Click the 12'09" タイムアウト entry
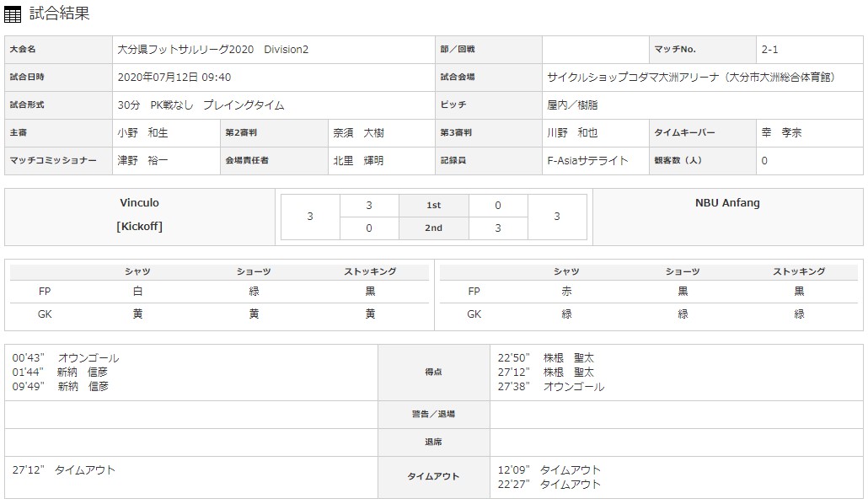 549,470
